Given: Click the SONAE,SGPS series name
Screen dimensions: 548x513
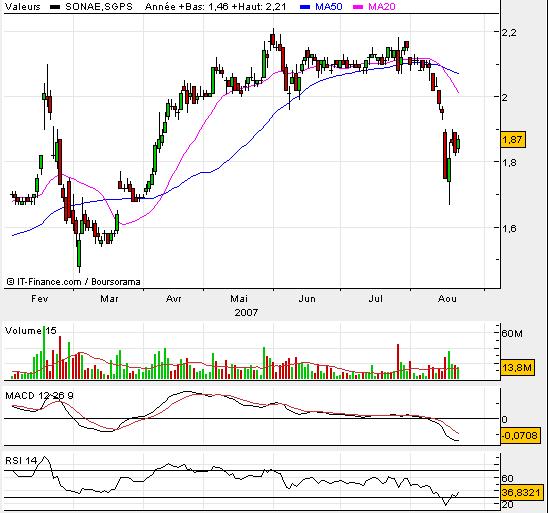Looking at the screenshot, I should point(99,7).
